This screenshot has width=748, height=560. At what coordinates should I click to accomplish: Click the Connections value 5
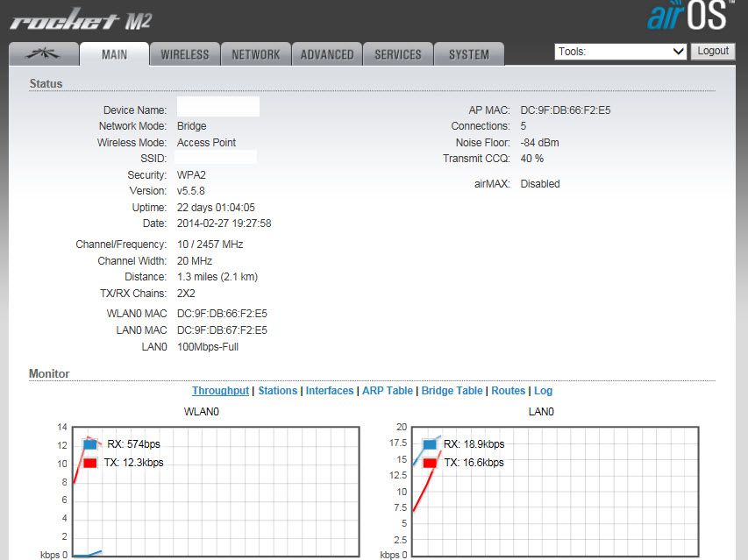coord(524,126)
